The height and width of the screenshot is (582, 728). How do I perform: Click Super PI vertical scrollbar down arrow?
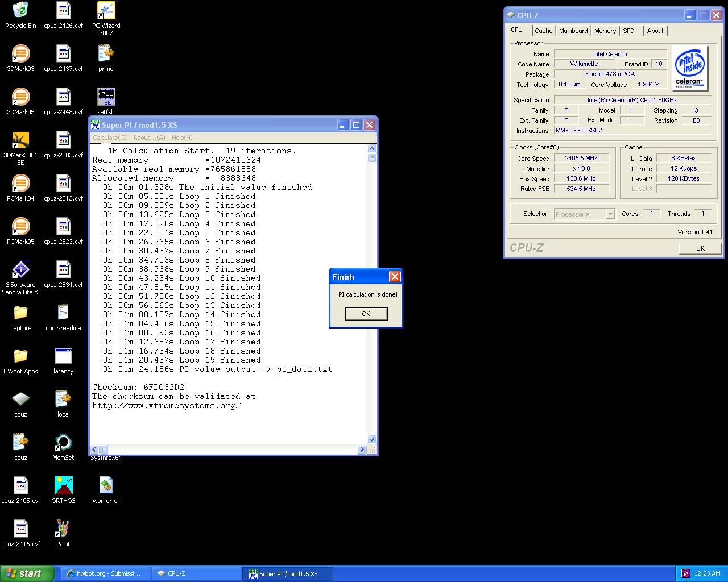[x=372, y=439]
